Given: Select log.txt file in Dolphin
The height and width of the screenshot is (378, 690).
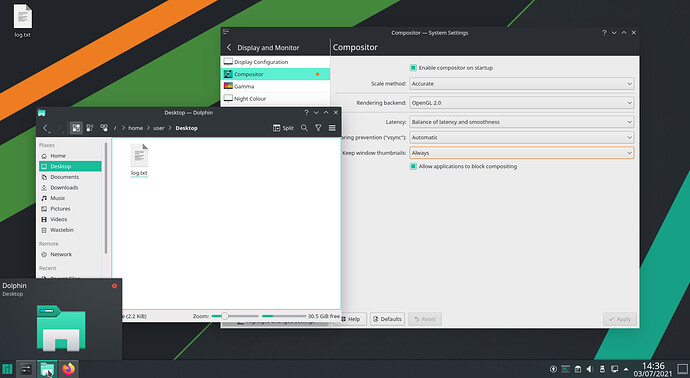Looking at the screenshot, I should pyautogui.click(x=139, y=160).
